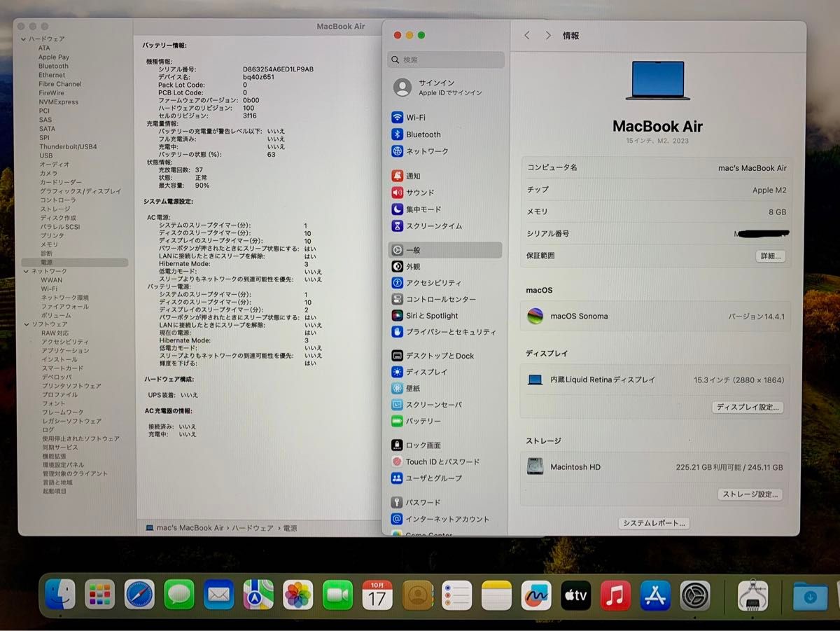Screen dimensions: 840x631
Task: Open ストレージ設定... button
Action: [x=750, y=494]
